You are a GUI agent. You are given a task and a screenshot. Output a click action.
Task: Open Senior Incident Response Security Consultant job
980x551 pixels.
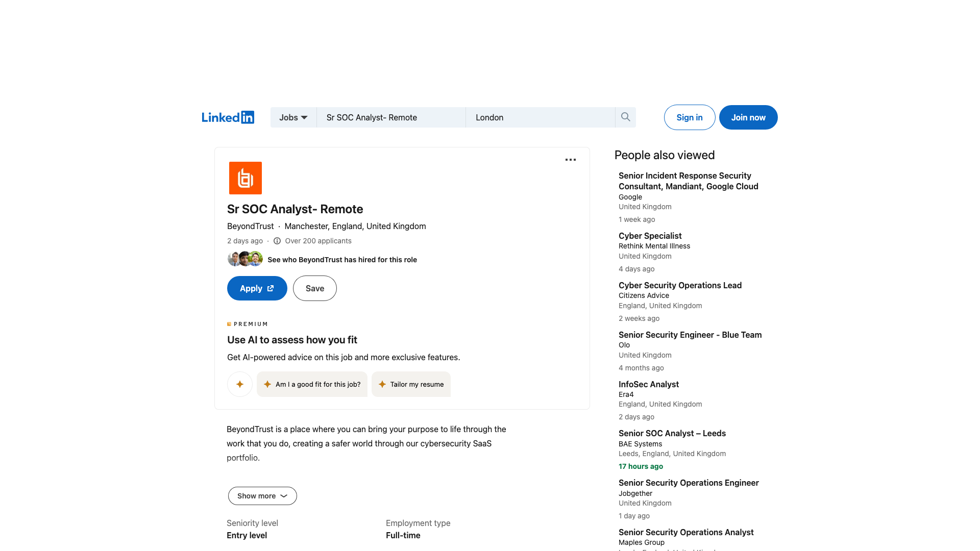pyautogui.click(x=689, y=181)
